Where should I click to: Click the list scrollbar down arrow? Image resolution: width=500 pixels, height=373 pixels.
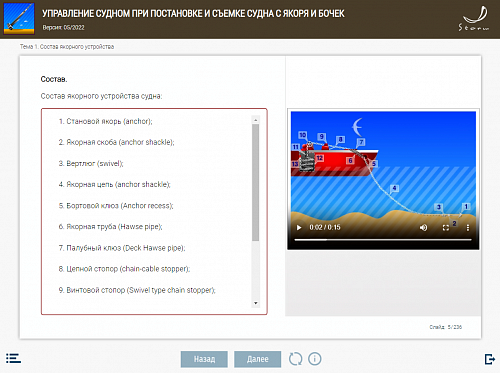256,303
